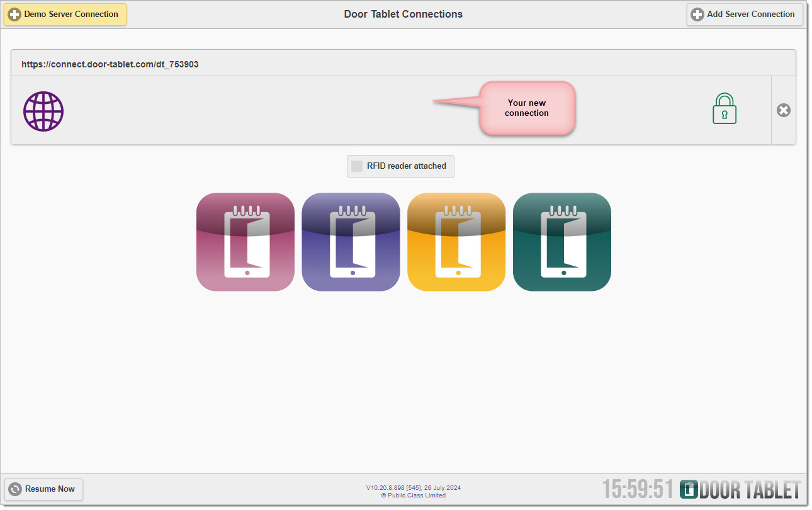Launch the pink Door Tablet app icon
Image resolution: width=812 pixels, height=510 pixels.
pyautogui.click(x=245, y=242)
